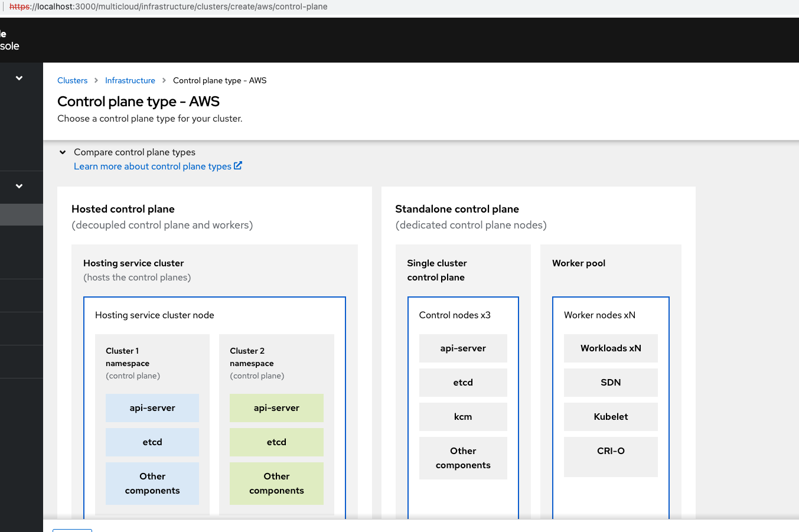This screenshot has width=799, height=532.
Task: Navigate to Infrastructure breadcrumb
Action: coord(130,80)
